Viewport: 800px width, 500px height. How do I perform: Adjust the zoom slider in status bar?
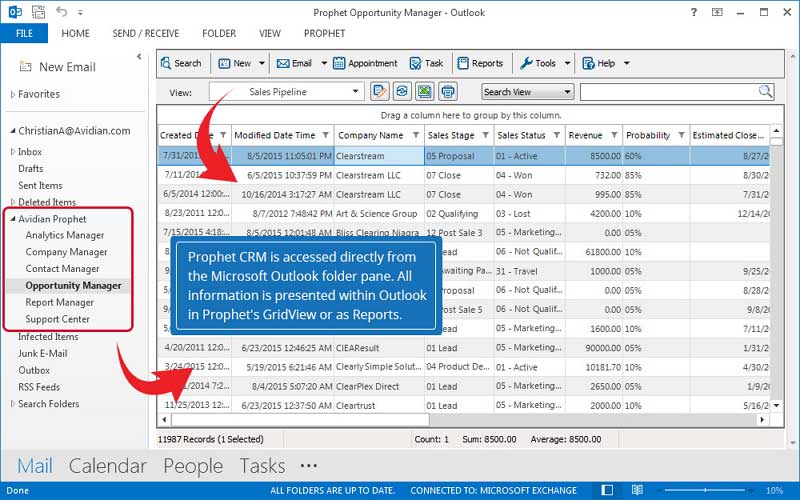pos(706,490)
